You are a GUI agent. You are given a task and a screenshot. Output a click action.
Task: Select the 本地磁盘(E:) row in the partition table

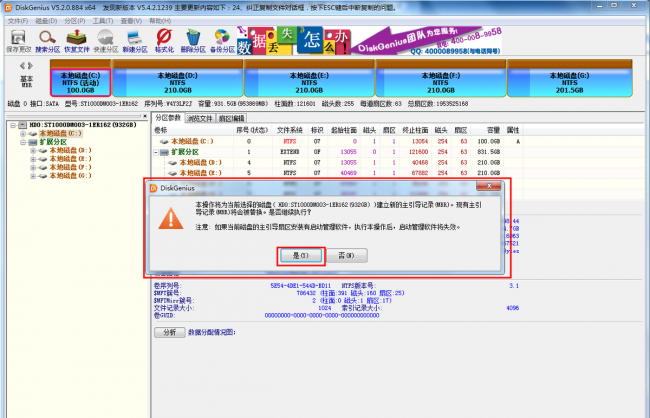coord(336,173)
